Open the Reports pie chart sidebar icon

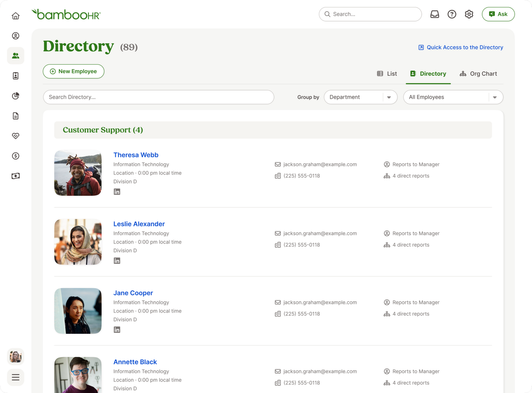pos(15,96)
